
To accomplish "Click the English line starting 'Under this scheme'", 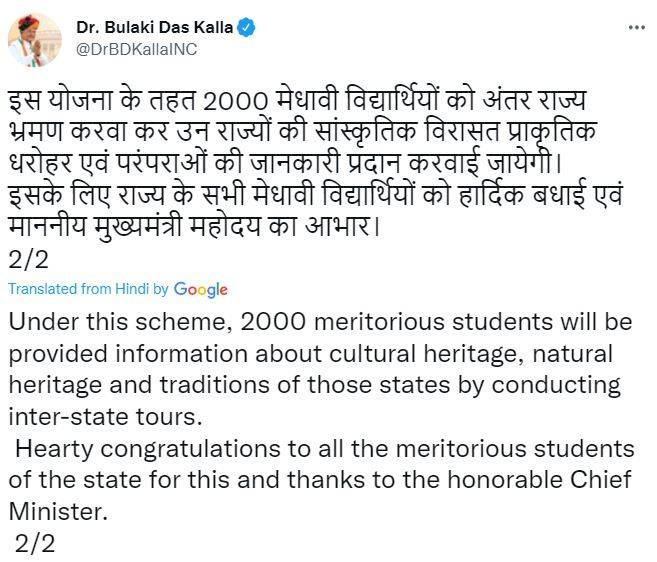I will coord(320,324).
